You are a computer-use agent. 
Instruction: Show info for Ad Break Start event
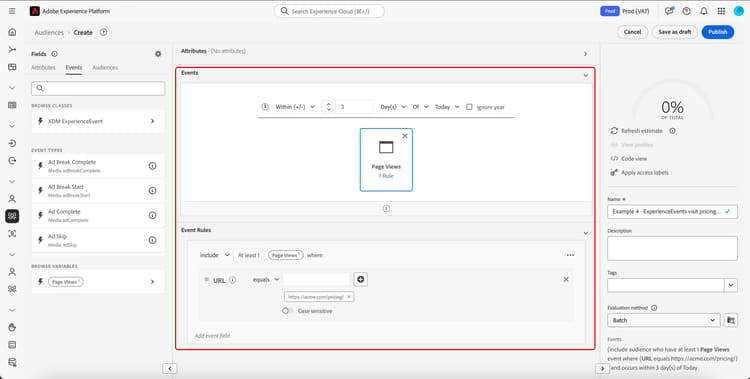pos(152,191)
